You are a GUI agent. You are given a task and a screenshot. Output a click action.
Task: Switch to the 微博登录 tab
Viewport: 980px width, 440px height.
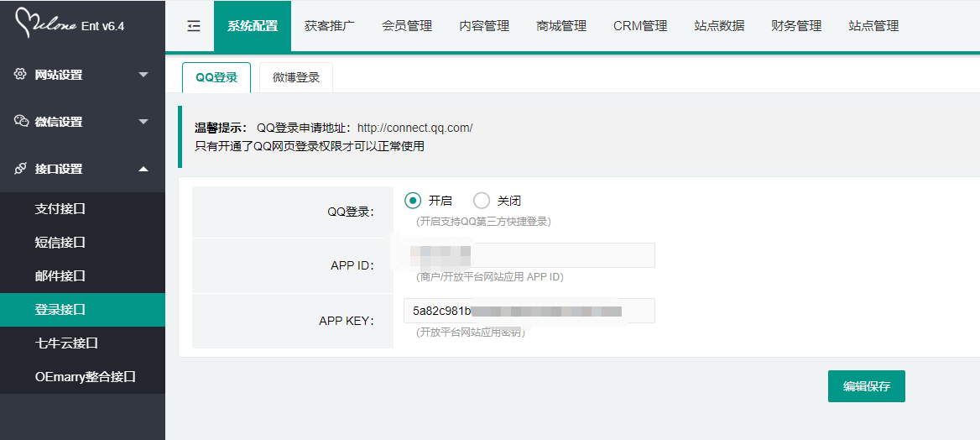coord(296,77)
